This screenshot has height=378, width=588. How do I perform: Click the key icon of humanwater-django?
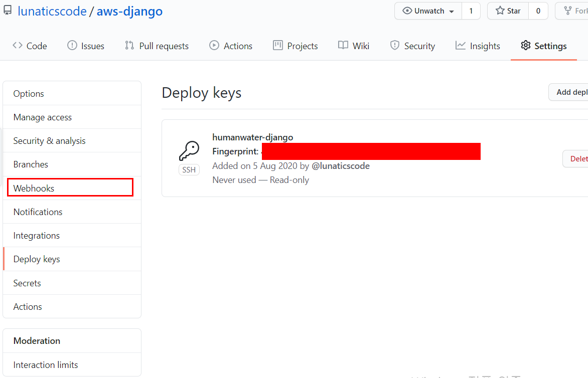tap(189, 150)
